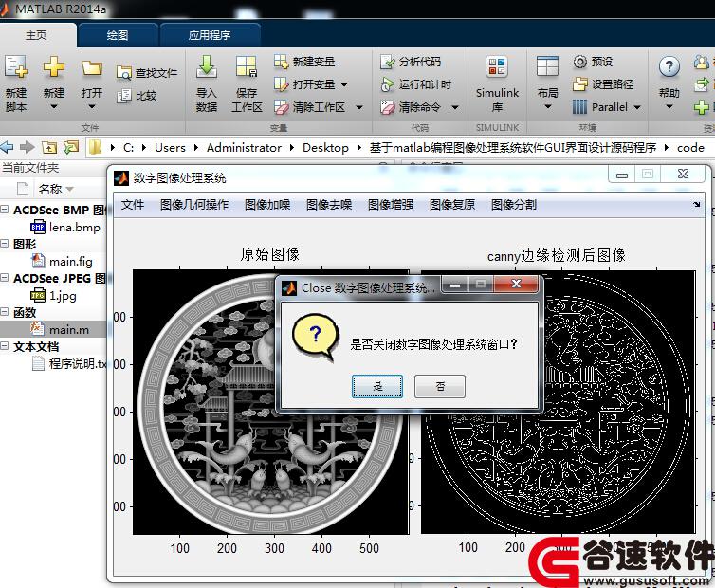715x588 pixels.
Task: Open the 图像分割 menu
Action: [x=514, y=204]
